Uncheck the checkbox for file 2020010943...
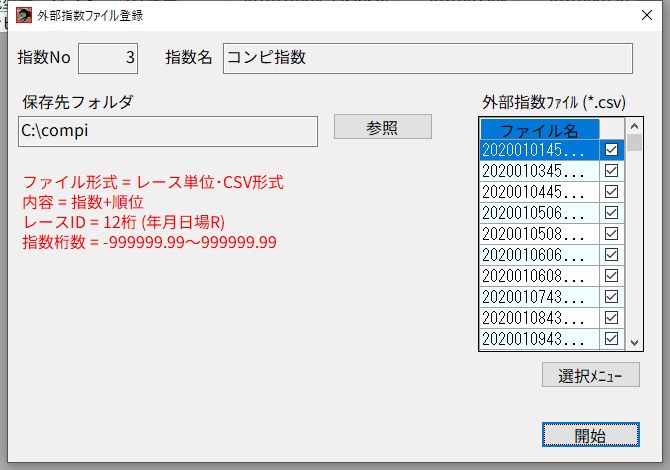The height and width of the screenshot is (470, 670). (611, 338)
